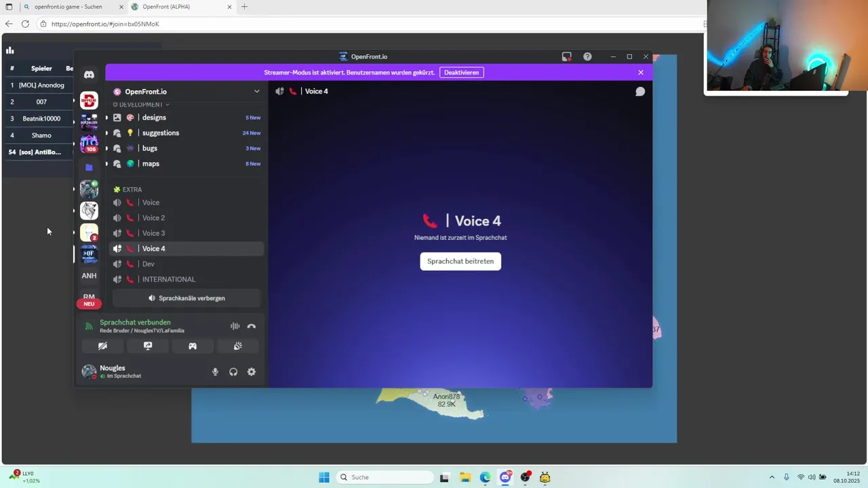Collapse the DEVELOPMENT category
The image size is (868, 488).
141,104
